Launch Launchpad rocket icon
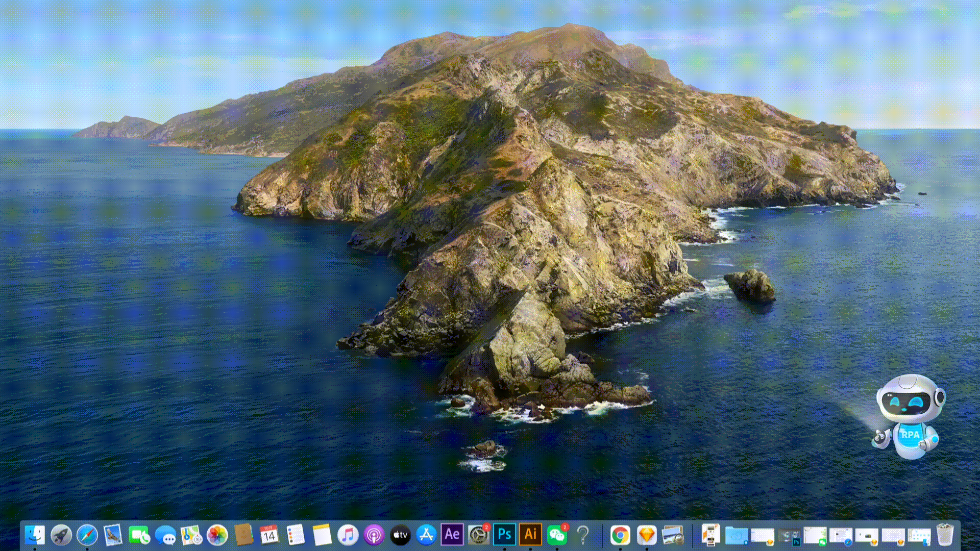 pyautogui.click(x=61, y=535)
